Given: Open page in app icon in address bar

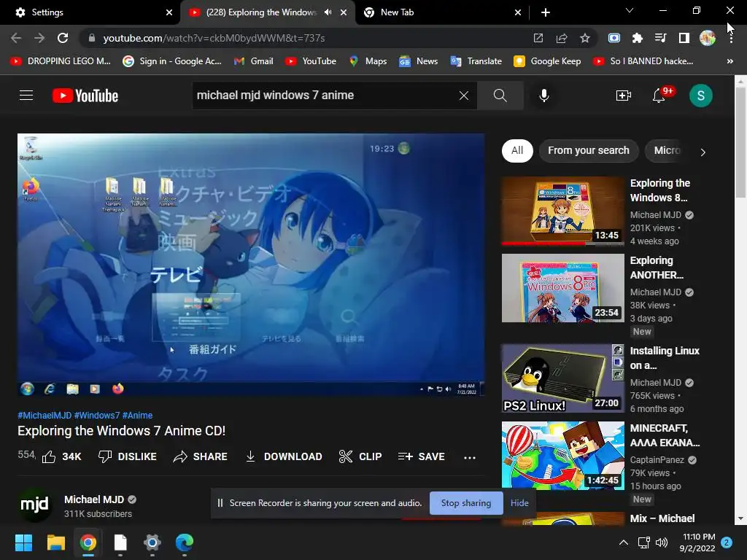Looking at the screenshot, I should click(538, 38).
